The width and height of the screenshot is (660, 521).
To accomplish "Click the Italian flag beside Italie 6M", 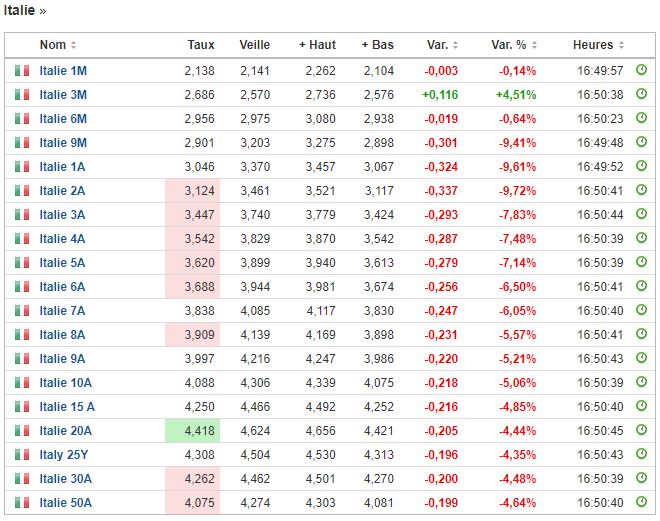I will 21,119.
